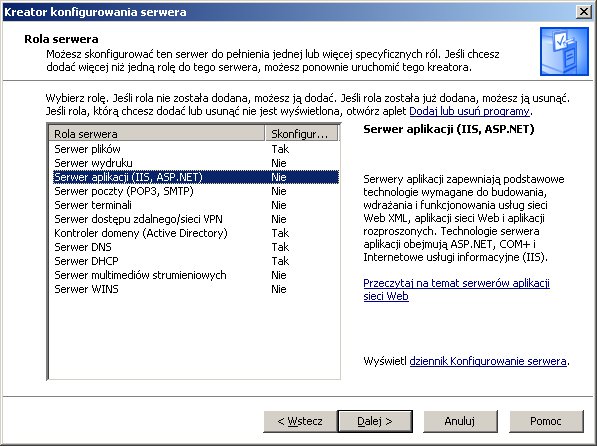The height and width of the screenshot is (446, 597).
Task: Click the Nie value for Serwer WINS
Action: [x=279, y=289]
